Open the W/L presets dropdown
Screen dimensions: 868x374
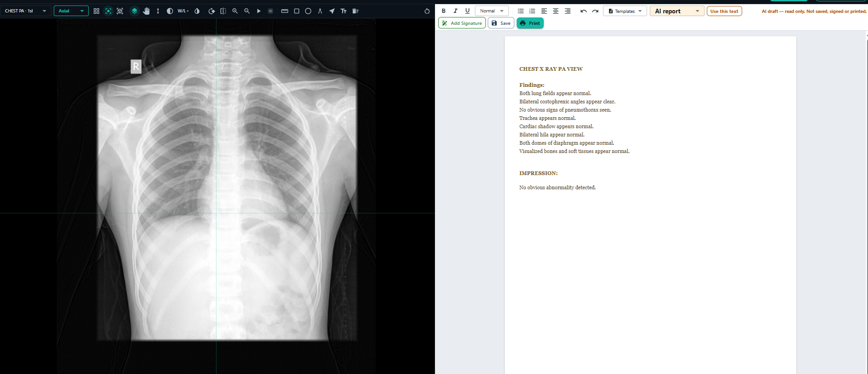click(x=183, y=11)
